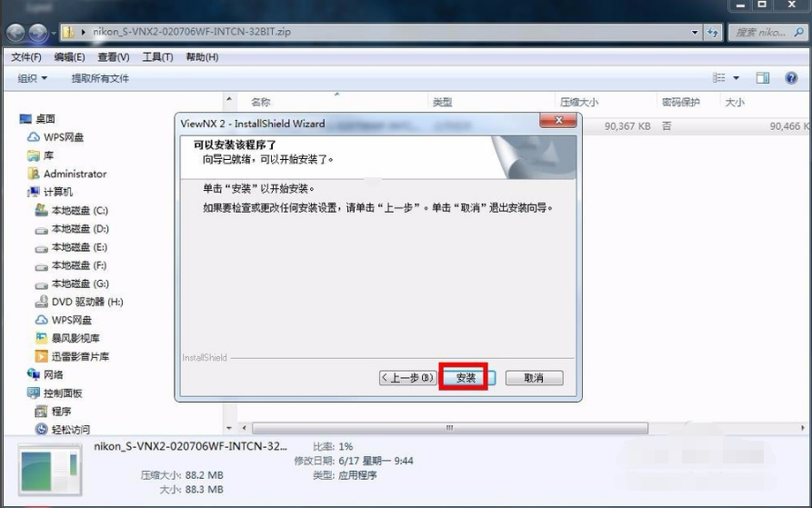Screen dimensions: 812x508
Task: Expand the 组织 dropdown
Action: click(33, 78)
